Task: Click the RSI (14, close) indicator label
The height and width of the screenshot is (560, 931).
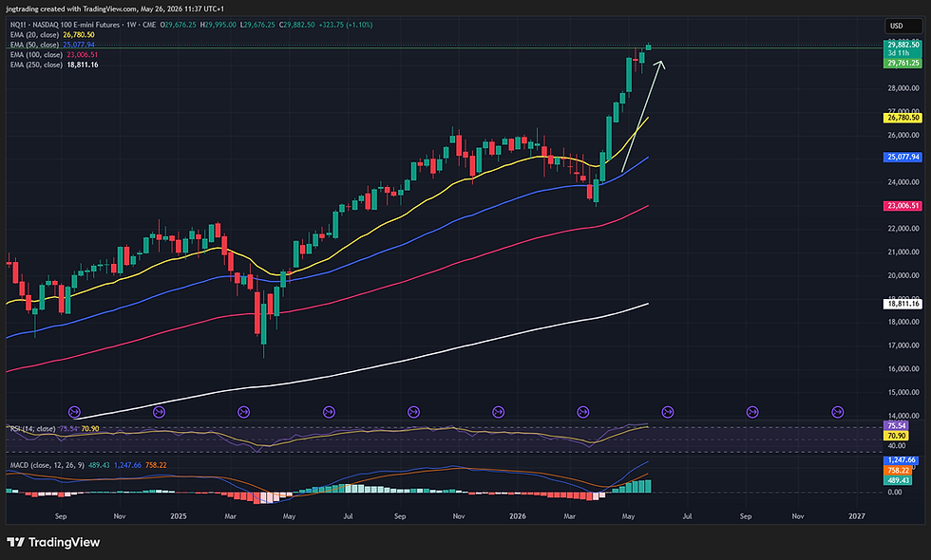Action: pyautogui.click(x=32, y=428)
